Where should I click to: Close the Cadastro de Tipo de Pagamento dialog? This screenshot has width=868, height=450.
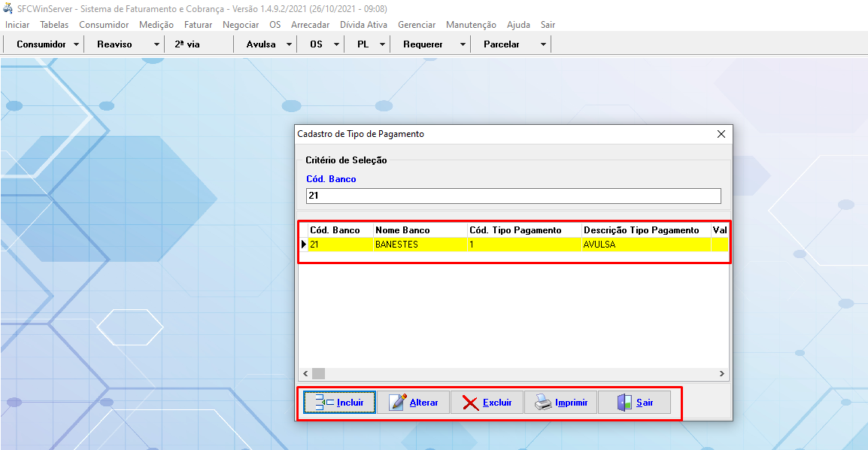click(x=721, y=134)
